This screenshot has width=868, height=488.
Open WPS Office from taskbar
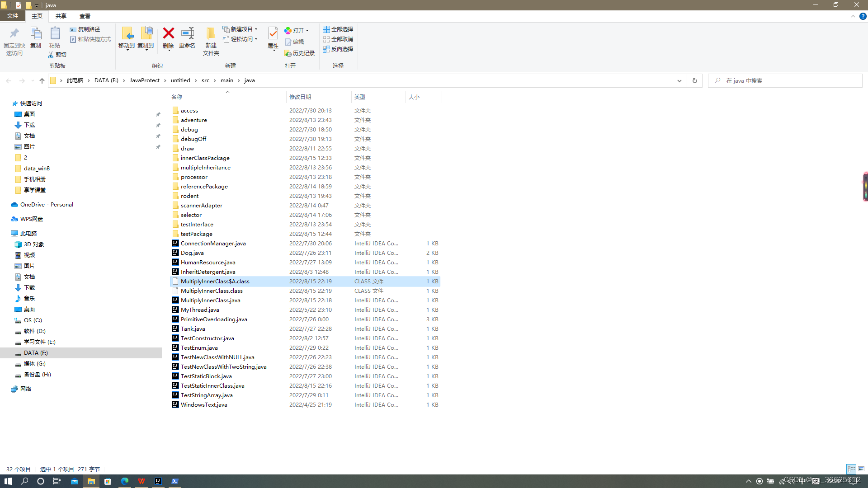point(142,481)
